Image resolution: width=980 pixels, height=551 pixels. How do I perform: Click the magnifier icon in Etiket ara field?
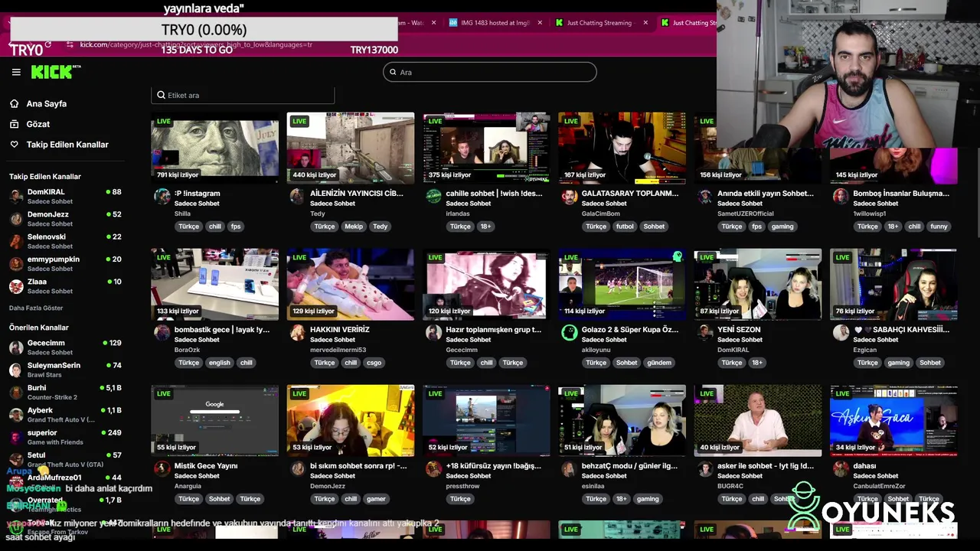[161, 95]
